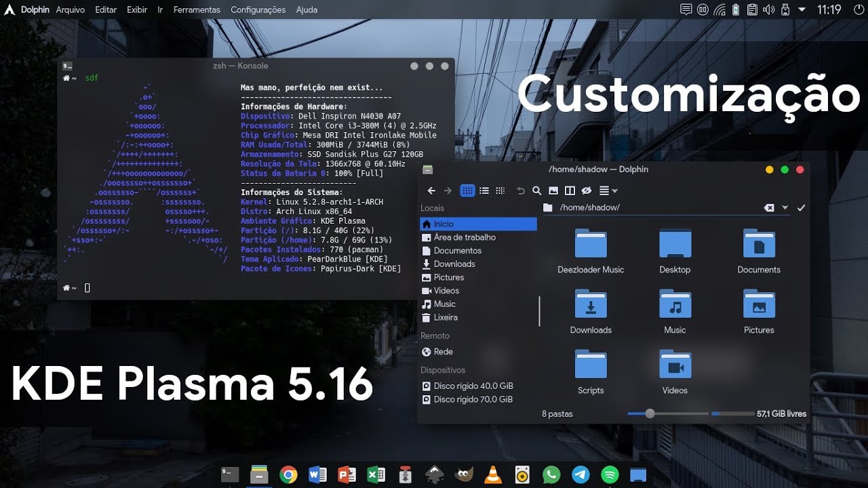Open the search tool in Dolphin

click(537, 191)
